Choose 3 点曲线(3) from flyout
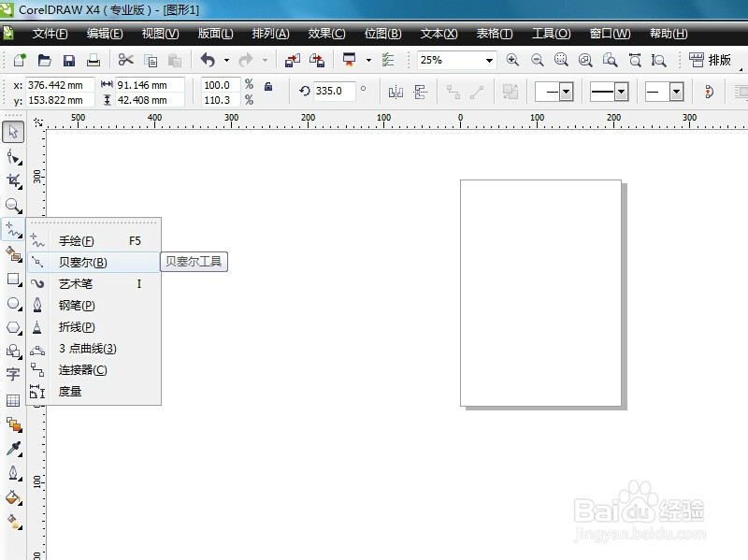 [x=93, y=348]
